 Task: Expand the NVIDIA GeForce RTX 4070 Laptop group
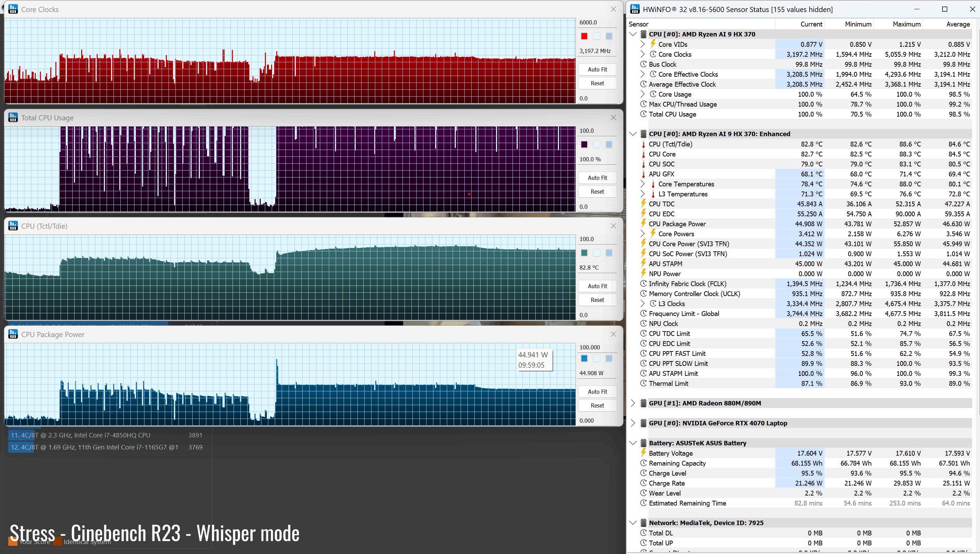(x=633, y=423)
